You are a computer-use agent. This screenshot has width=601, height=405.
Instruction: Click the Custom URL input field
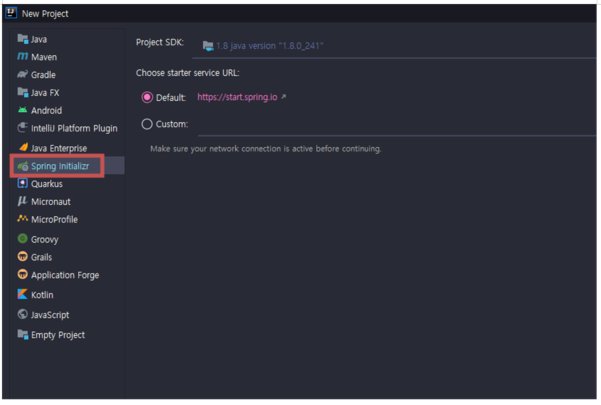(x=397, y=124)
